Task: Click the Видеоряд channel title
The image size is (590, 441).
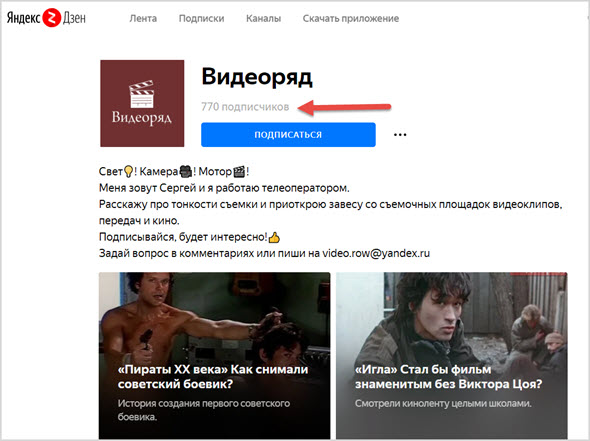Action: 257,77
